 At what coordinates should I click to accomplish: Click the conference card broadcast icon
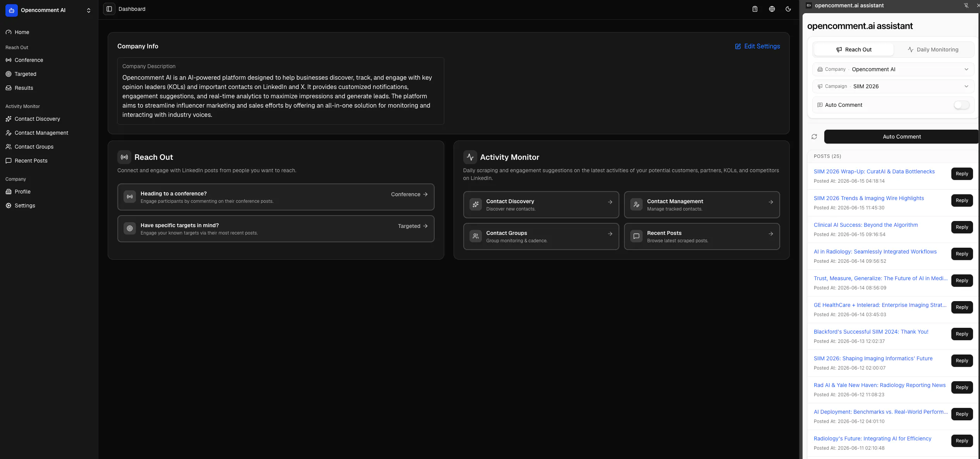pyautogui.click(x=130, y=197)
